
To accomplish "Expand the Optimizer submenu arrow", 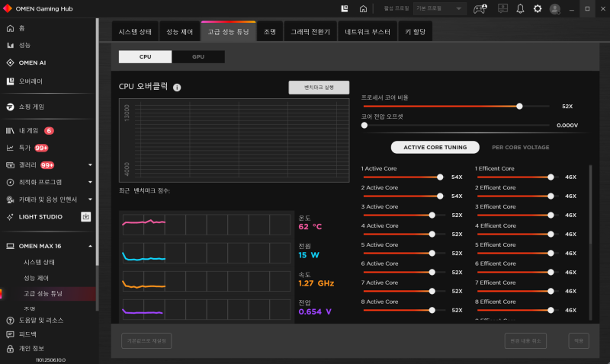I will pyautogui.click(x=90, y=182).
